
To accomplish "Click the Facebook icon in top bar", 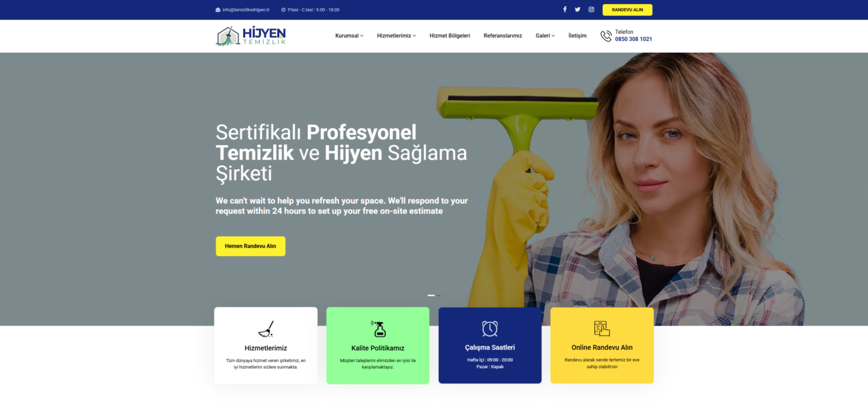I will pos(565,9).
